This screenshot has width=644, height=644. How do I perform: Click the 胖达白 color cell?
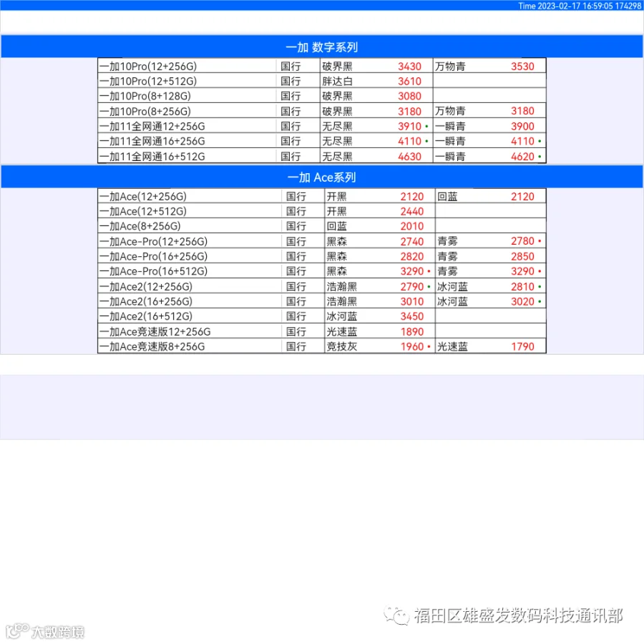tap(337, 81)
